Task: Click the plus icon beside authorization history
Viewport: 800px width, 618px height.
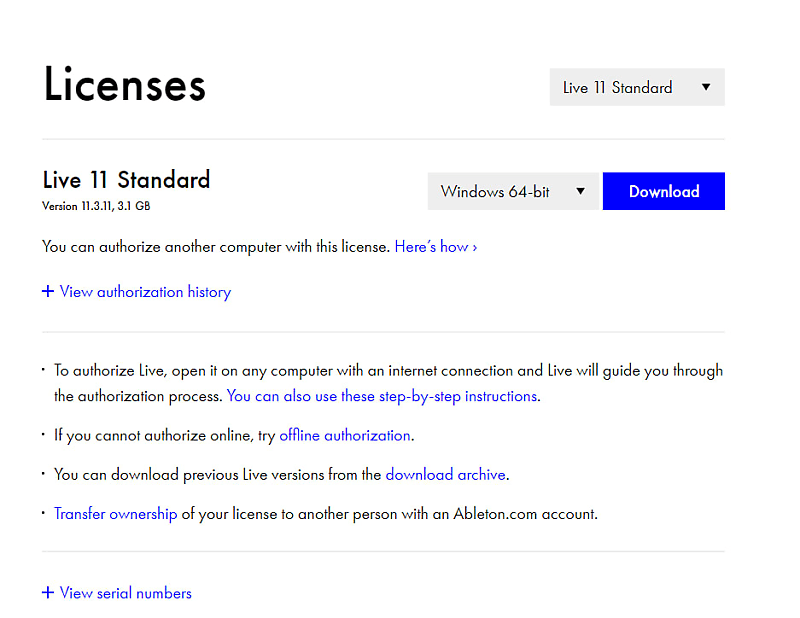Action: tap(48, 292)
